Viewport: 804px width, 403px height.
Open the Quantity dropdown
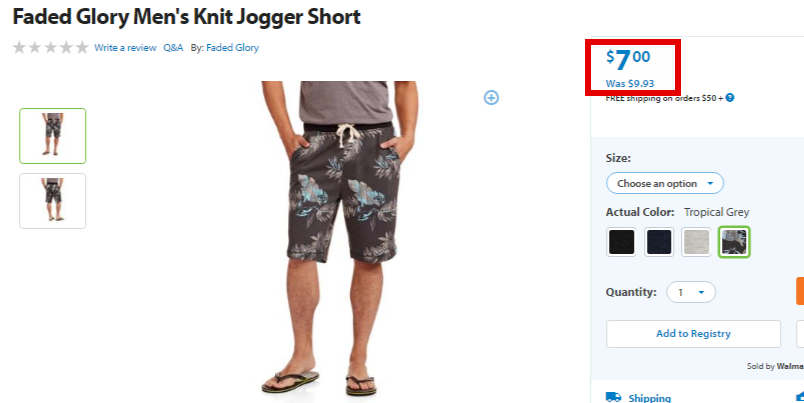(691, 292)
